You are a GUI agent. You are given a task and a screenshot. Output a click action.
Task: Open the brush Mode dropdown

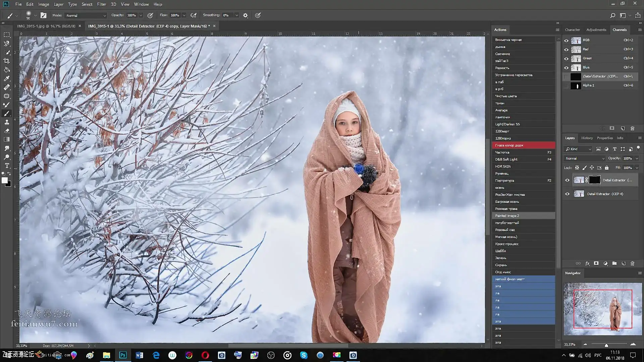pos(86,15)
